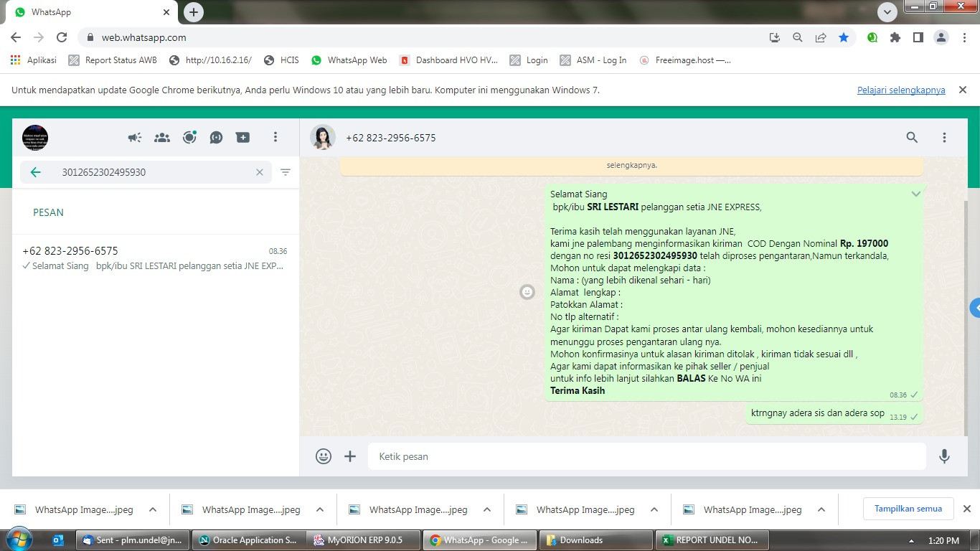Switch to REPORT UNDEL Excel taskbar window
980x551 pixels.
[712, 540]
